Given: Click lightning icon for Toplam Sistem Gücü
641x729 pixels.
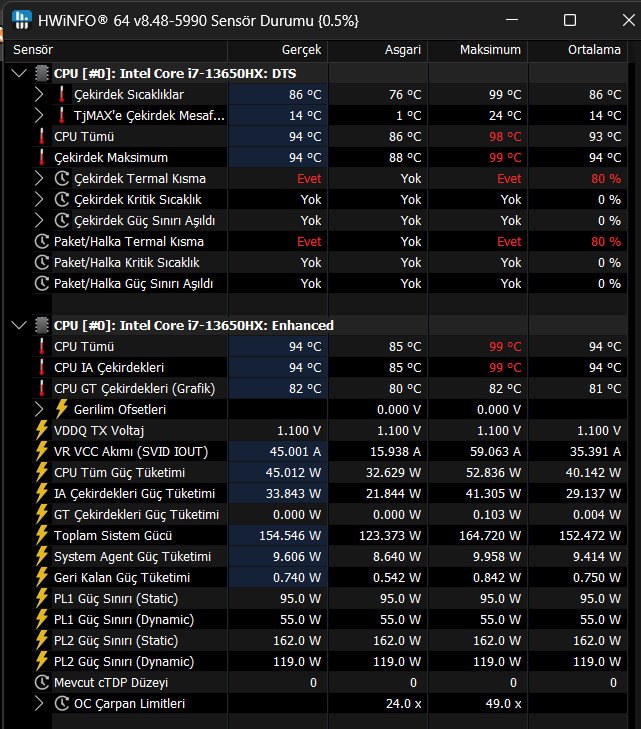Looking at the screenshot, I should coord(42,535).
